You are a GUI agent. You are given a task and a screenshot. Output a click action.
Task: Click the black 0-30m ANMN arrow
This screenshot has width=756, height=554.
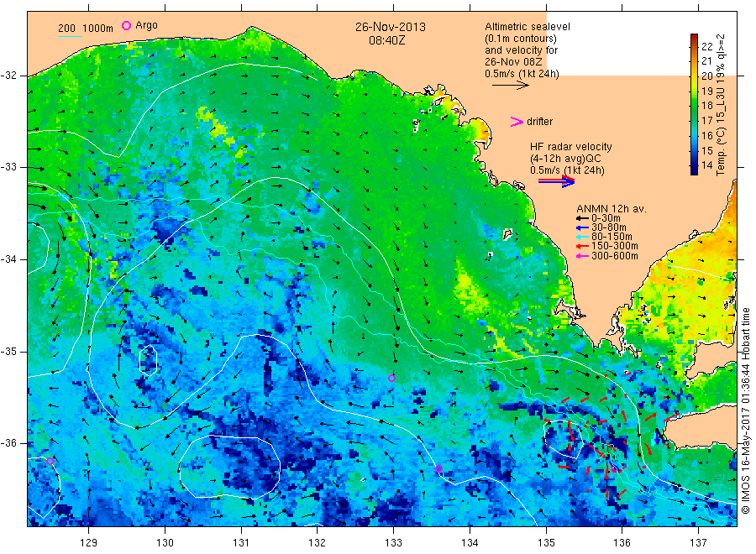point(582,218)
